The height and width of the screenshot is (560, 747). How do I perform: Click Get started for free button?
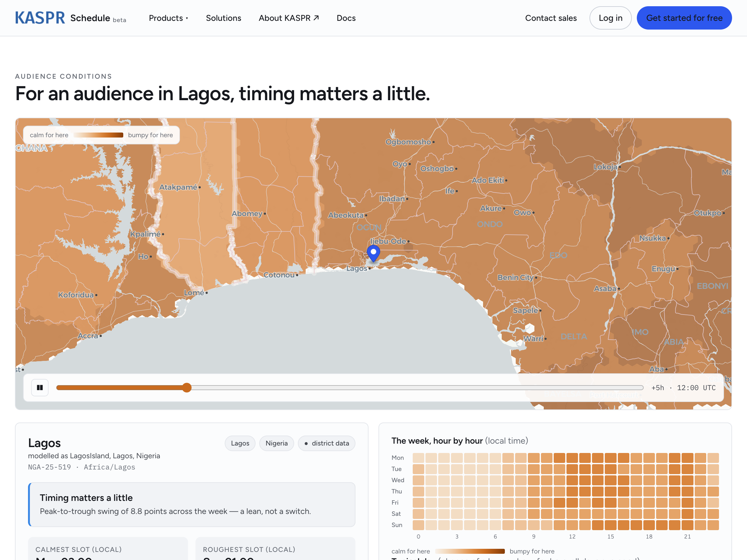pyautogui.click(x=684, y=18)
